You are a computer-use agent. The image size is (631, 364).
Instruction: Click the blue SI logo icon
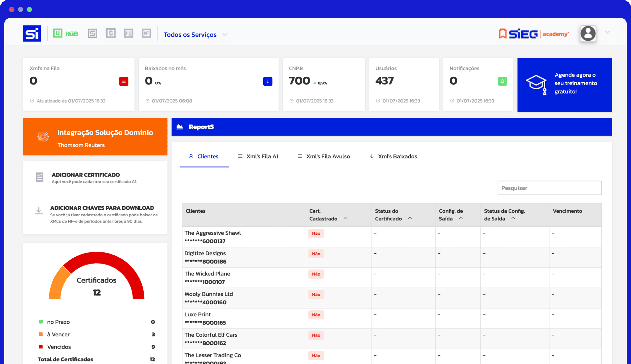pyautogui.click(x=32, y=33)
